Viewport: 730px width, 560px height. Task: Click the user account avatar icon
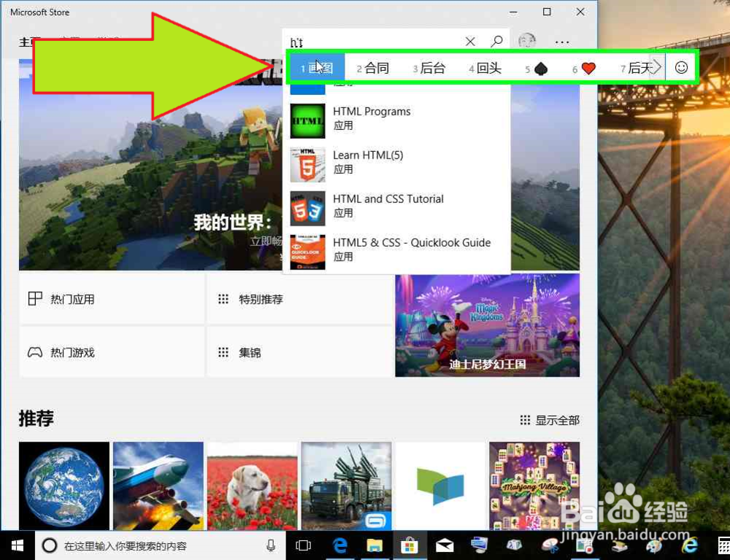(527, 42)
